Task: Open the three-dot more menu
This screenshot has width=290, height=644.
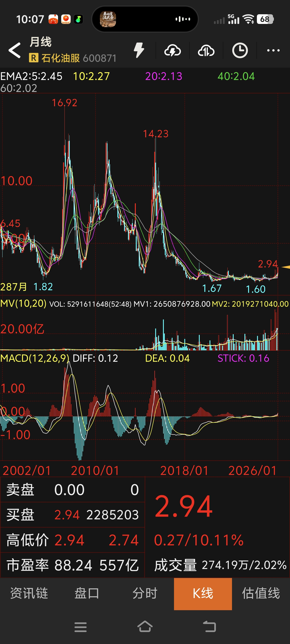Action: click(x=273, y=51)
